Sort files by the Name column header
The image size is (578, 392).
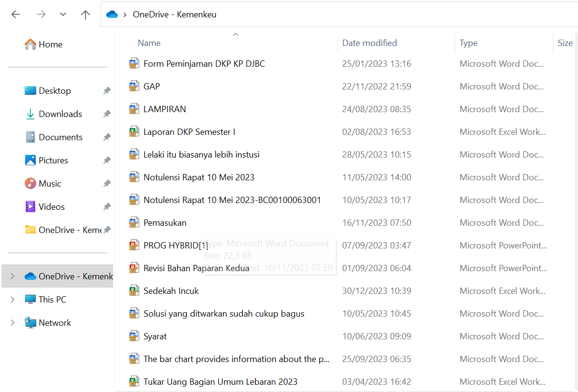click(x=149, y=43)
